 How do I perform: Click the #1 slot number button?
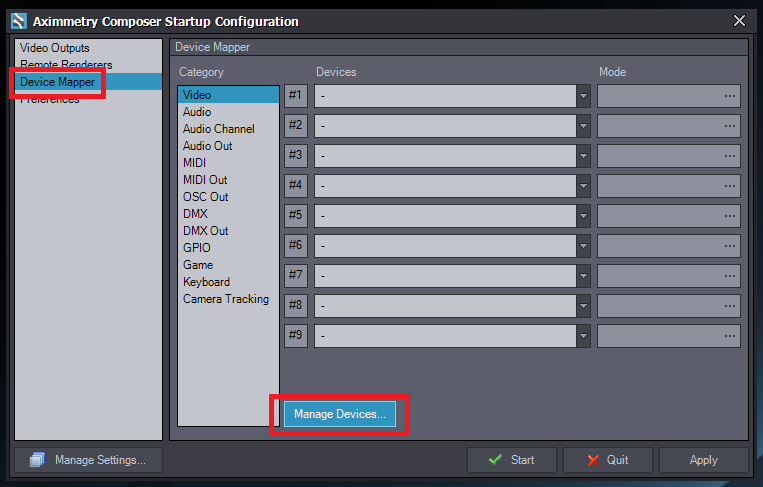296,96
